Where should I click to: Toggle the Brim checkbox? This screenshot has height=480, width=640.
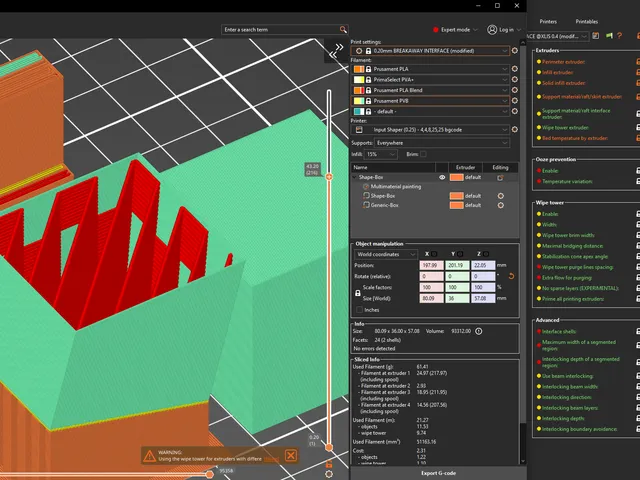pyautogui.click(x=423, y=154)
